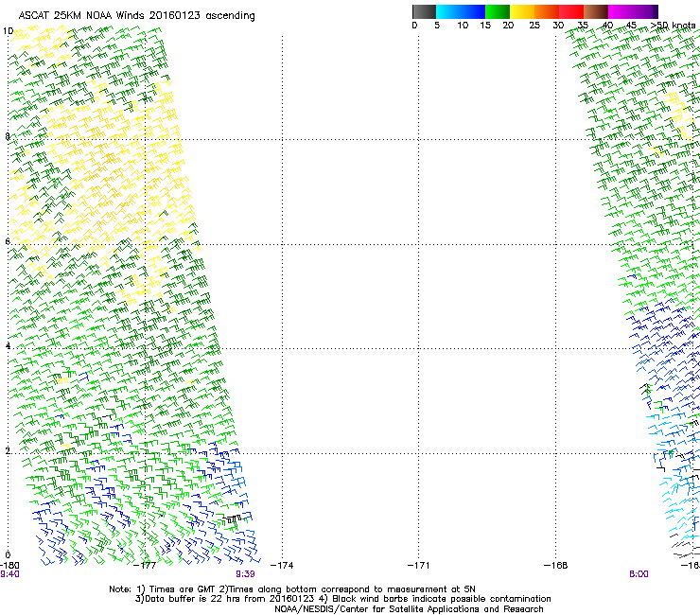Click the green 15-20 knots color segment

pyautogui.click(x=498, y=11)
